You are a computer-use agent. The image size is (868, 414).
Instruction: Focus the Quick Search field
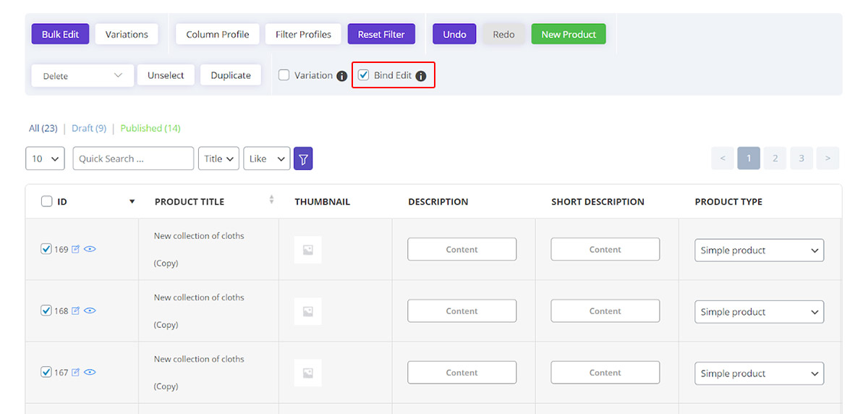(x=133, y=159)
